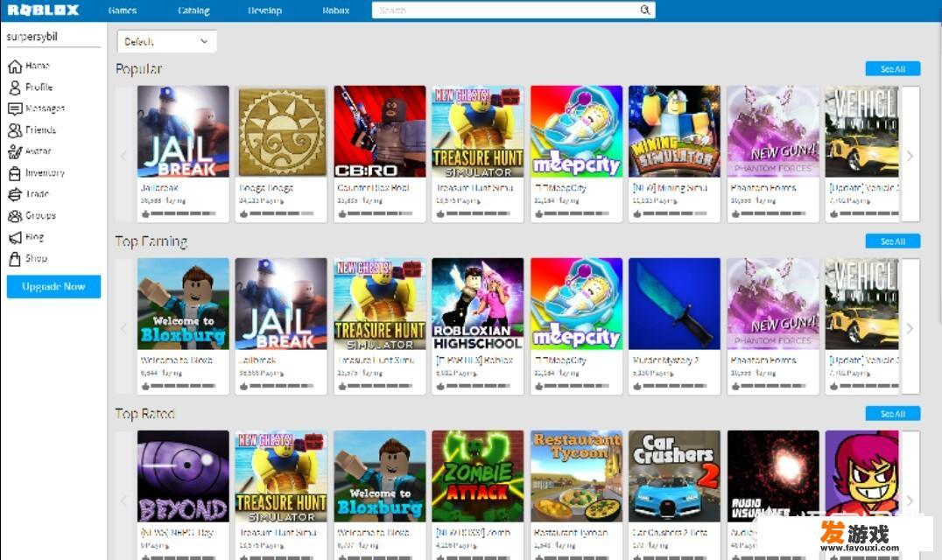The width and height of the screenshot is (942, 560).
Task: Click left arrow of Top Rated carousel
Action: (x=123, y=500)
